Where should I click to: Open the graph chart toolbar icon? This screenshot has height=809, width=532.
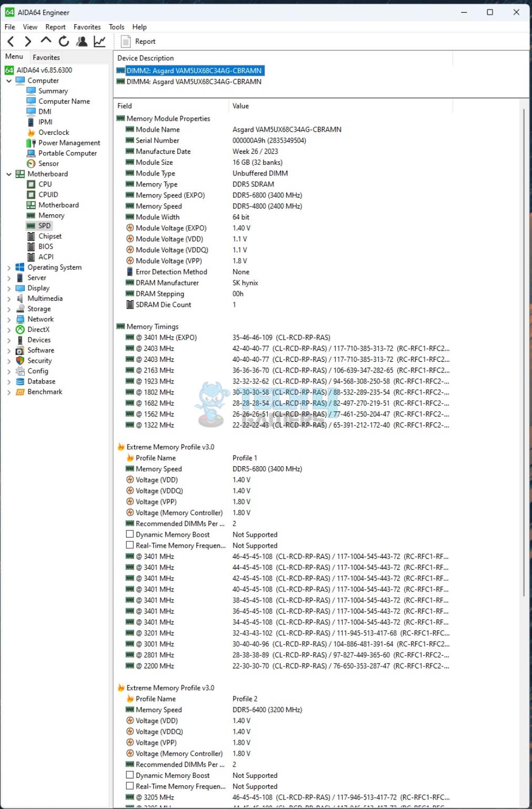(99, 41)
